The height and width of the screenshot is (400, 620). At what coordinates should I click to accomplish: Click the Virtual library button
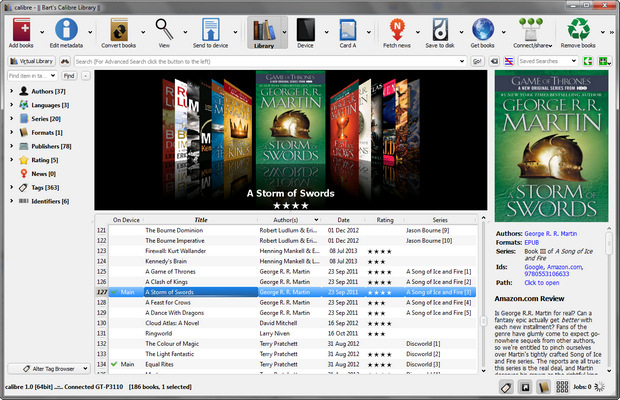32,61
